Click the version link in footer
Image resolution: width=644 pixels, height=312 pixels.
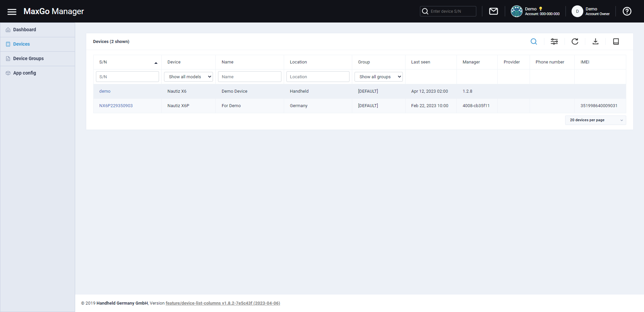[x=223, y=303]
